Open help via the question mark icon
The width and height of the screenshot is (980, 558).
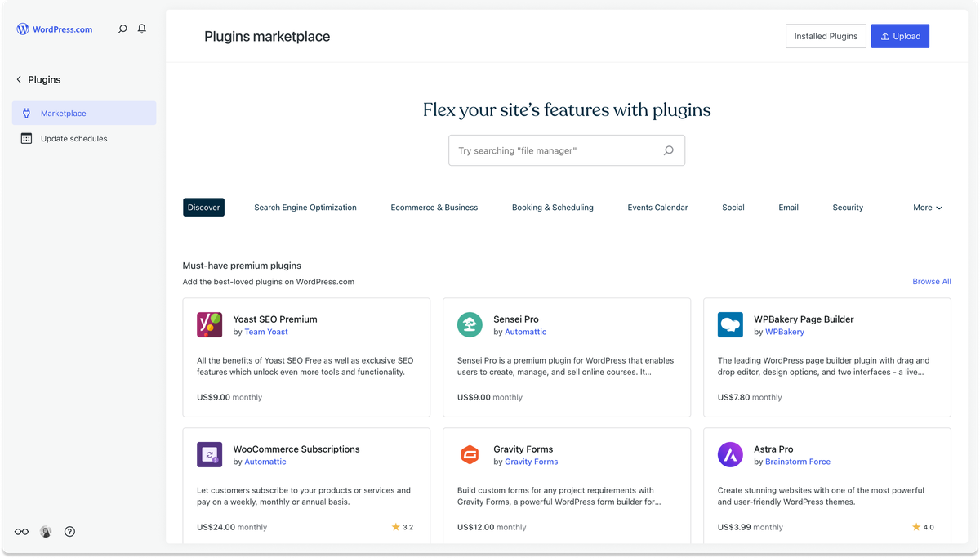(x=69, y=531)
